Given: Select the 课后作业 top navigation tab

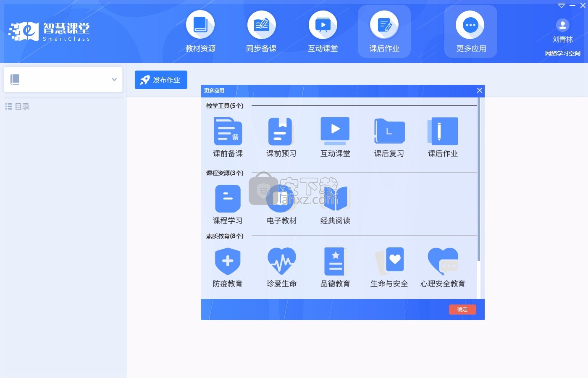Looking at the screenshot, I should (384, 32).
